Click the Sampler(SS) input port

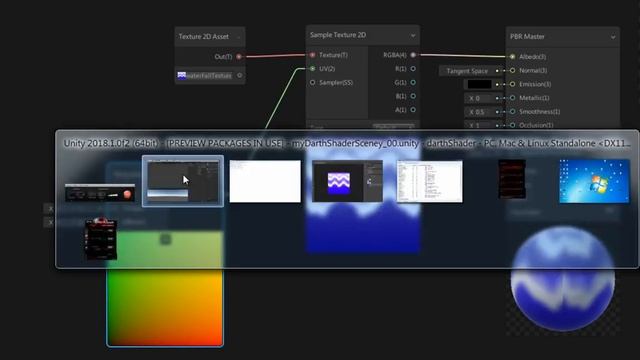pyautogui.click(x=312, y=82)
